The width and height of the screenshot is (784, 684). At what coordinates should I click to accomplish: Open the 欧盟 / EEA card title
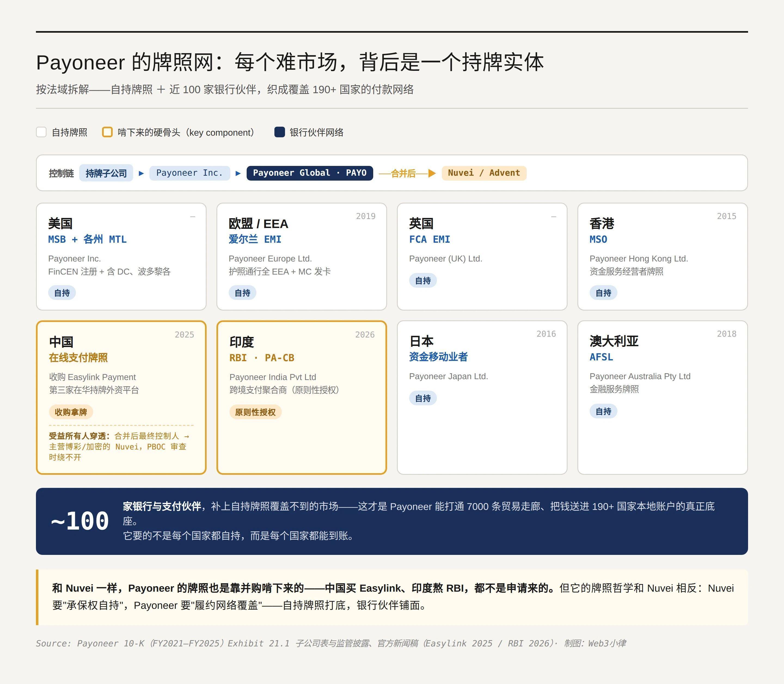tap(258, 223)
